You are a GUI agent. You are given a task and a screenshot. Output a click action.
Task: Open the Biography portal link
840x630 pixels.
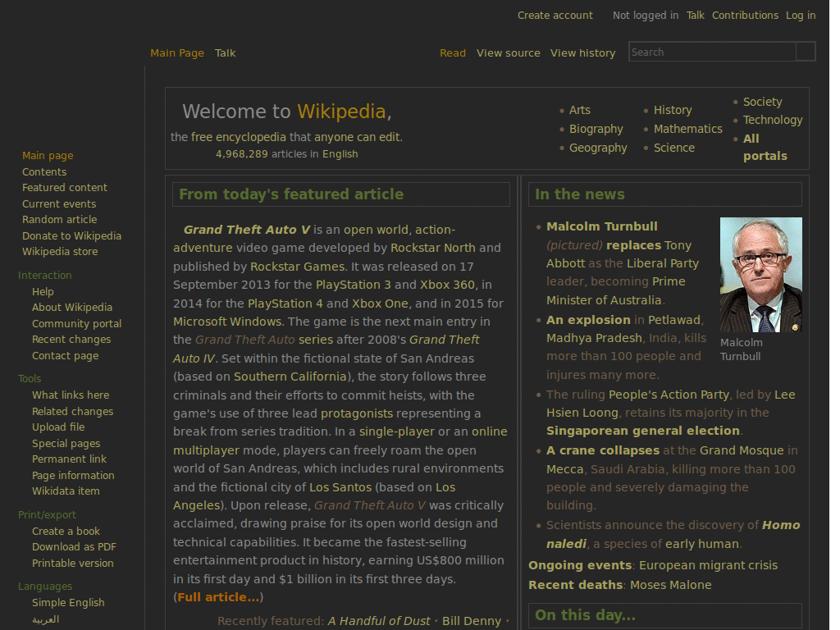[x=596, y=129]
